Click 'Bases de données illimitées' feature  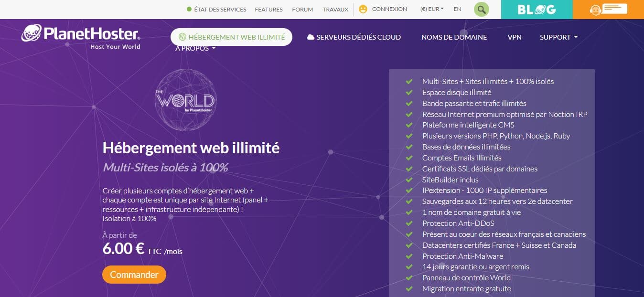466,147
